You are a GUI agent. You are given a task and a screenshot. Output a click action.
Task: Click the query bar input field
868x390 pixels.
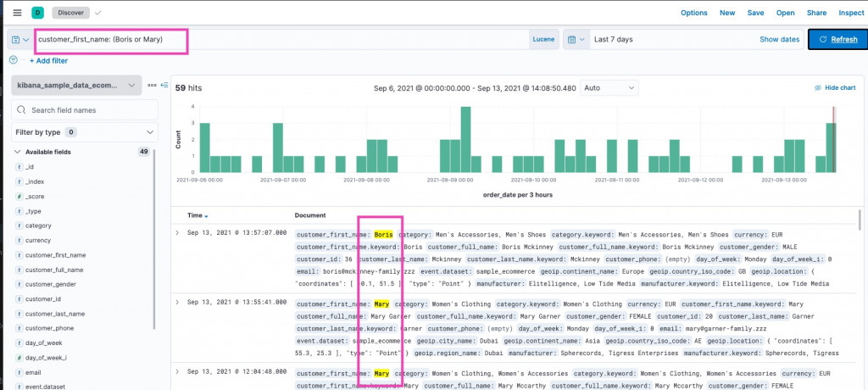point(281,40)
